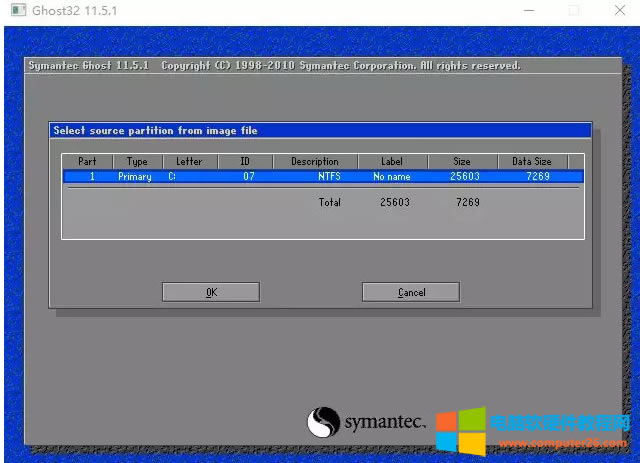
Task: Click the 'No name' label cell
Action: pos(392,176)
